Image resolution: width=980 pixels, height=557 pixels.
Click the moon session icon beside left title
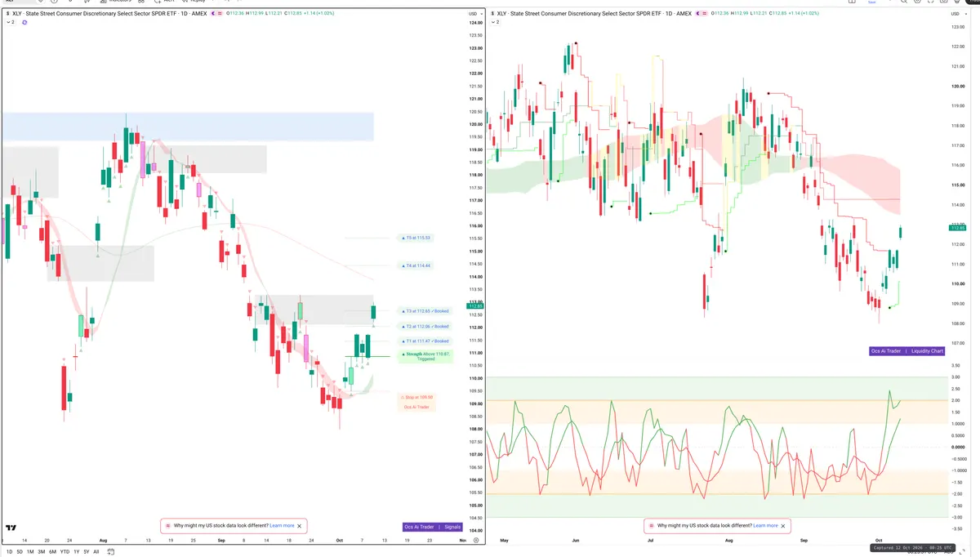[x=213, y=14]
